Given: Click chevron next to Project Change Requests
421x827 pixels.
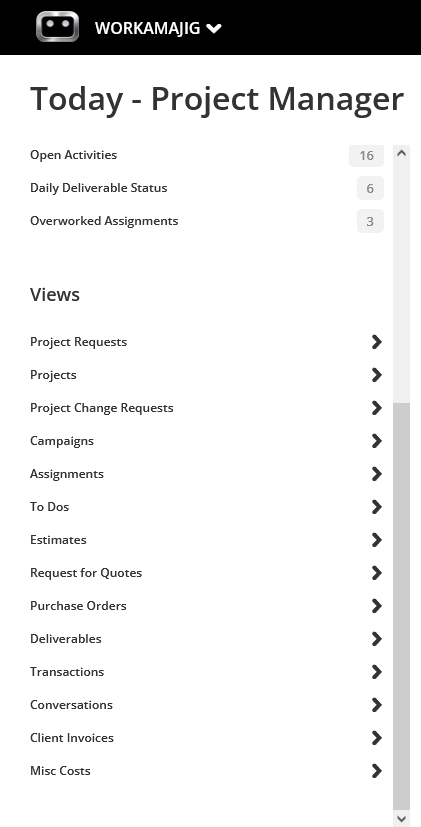Looking at the screenshot, I should (x=376, y=408).
